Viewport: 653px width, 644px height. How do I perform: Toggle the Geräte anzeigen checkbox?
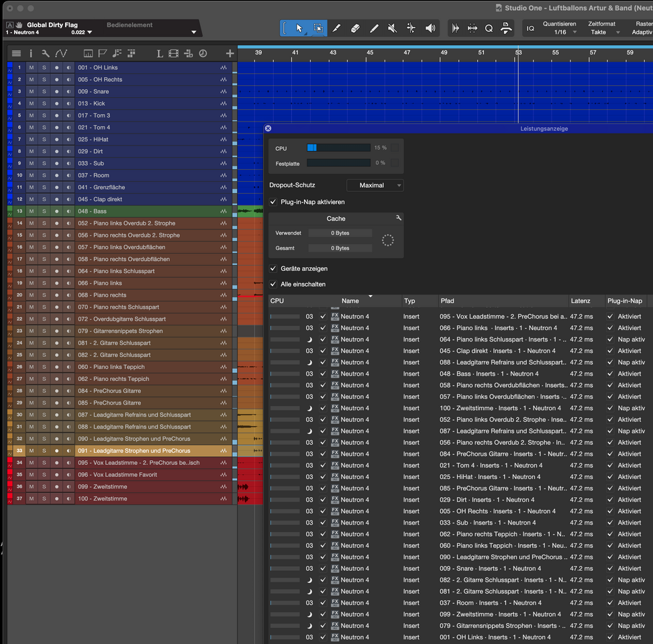pyautogui.click(x=273, y=268)
